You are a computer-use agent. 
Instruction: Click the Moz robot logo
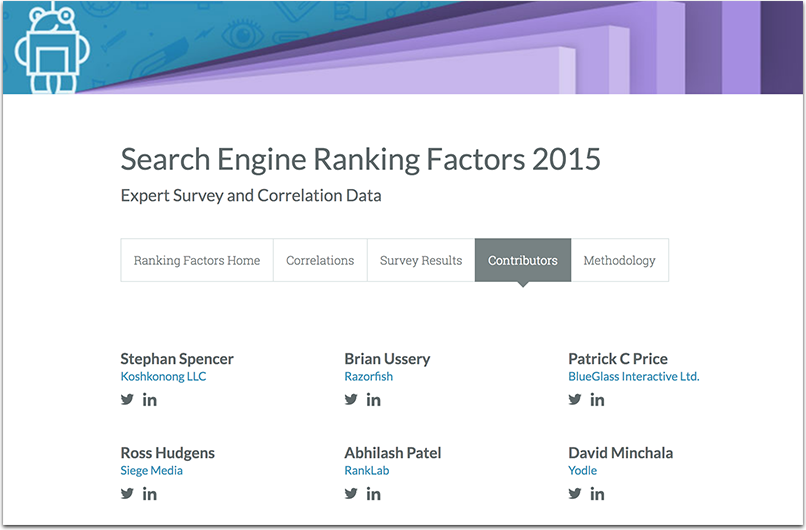(x=52, y=50)
